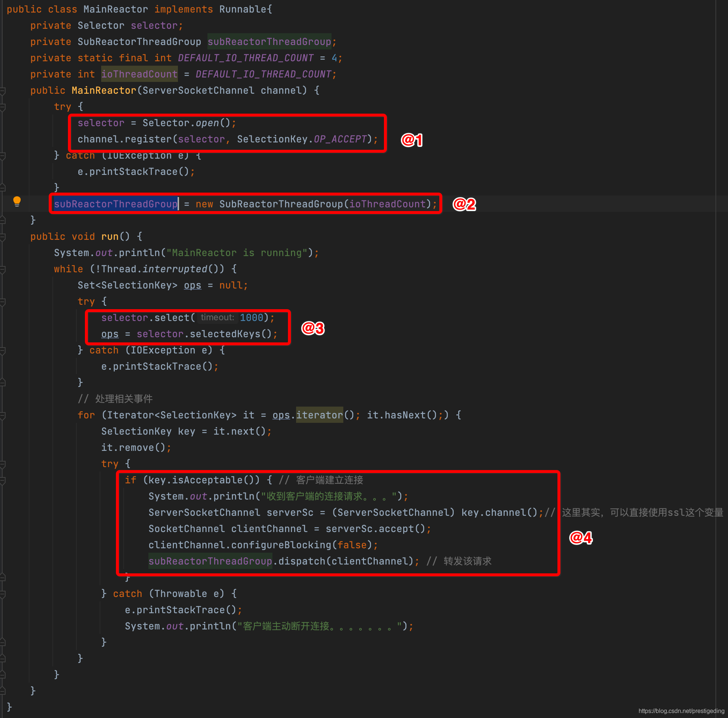728x718 pixels.
Task: Click the 1000 timeout value
Action: 251,317
